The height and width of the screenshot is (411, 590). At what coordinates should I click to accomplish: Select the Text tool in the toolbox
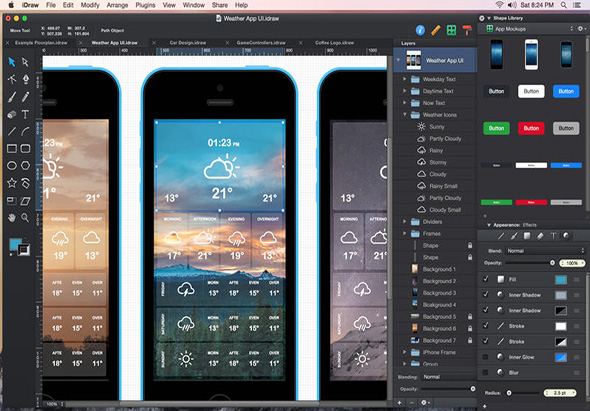25,114
